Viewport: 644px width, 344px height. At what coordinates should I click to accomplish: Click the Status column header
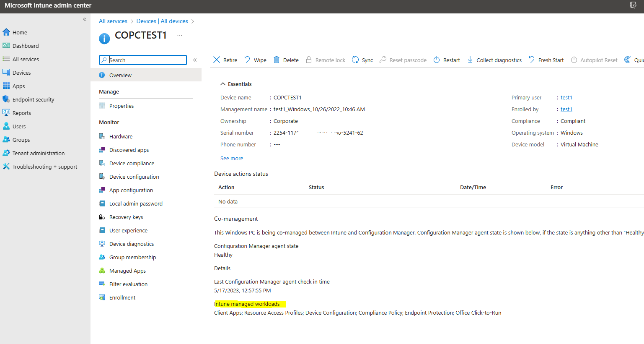click(316, 187)
